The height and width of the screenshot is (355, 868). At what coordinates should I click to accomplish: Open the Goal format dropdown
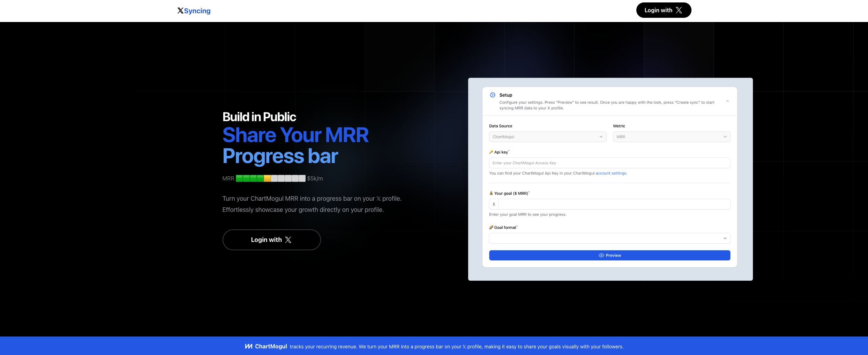(609, 238)
